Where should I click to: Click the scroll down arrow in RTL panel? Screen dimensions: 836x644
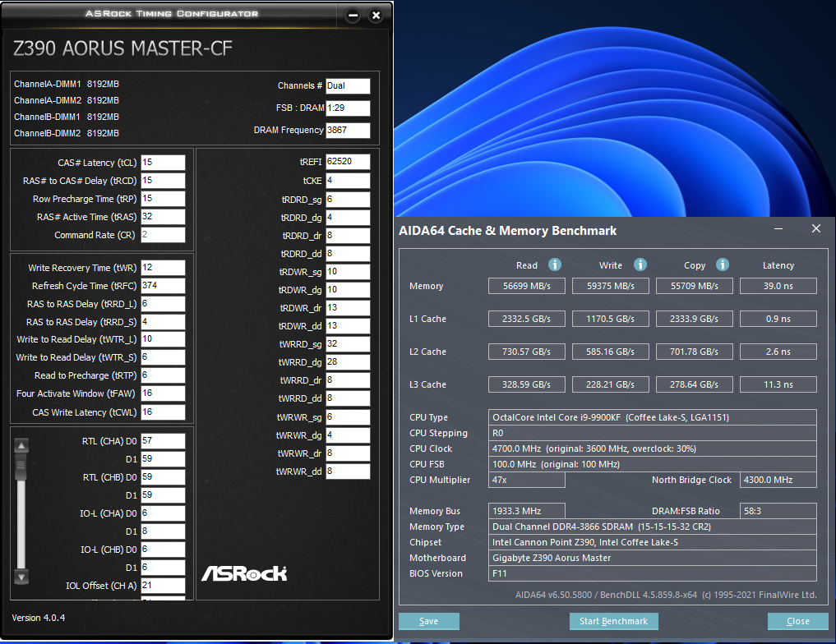point(21,577)
